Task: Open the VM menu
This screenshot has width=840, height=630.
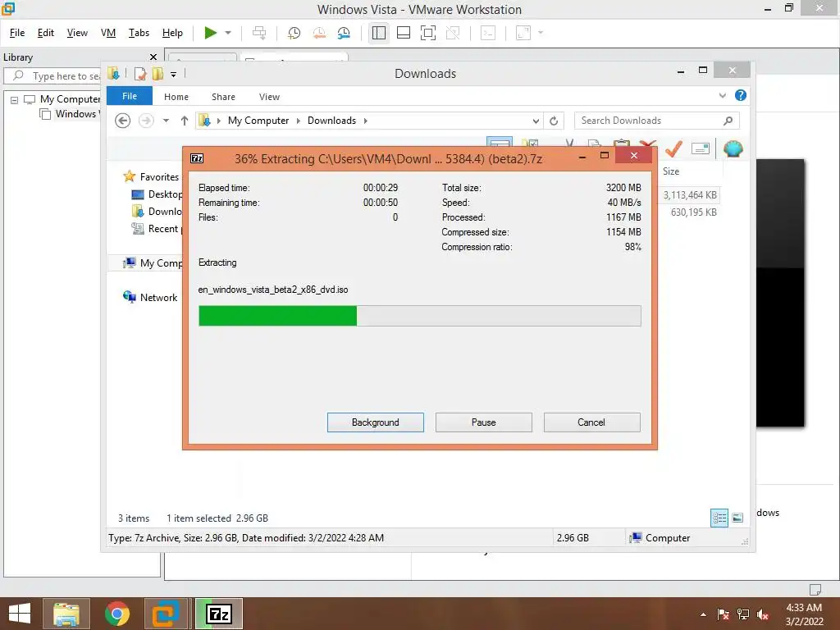Action: [108, 33]
